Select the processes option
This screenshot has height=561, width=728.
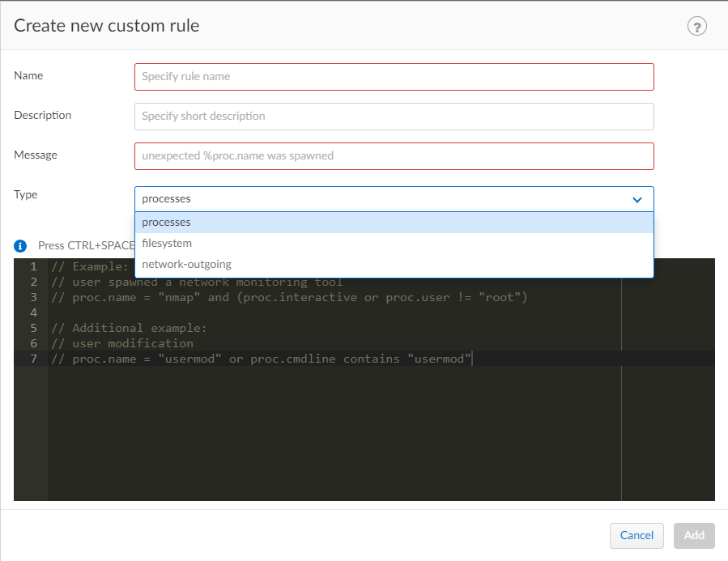394,223
